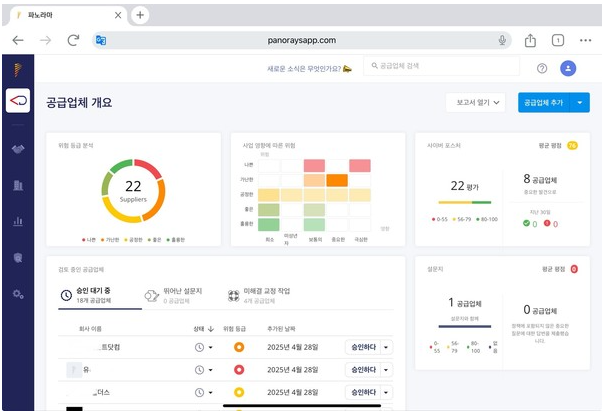Screen dimensions: 607x417
Task: Reload the page with the refresh icon
Action: [73, 40]
